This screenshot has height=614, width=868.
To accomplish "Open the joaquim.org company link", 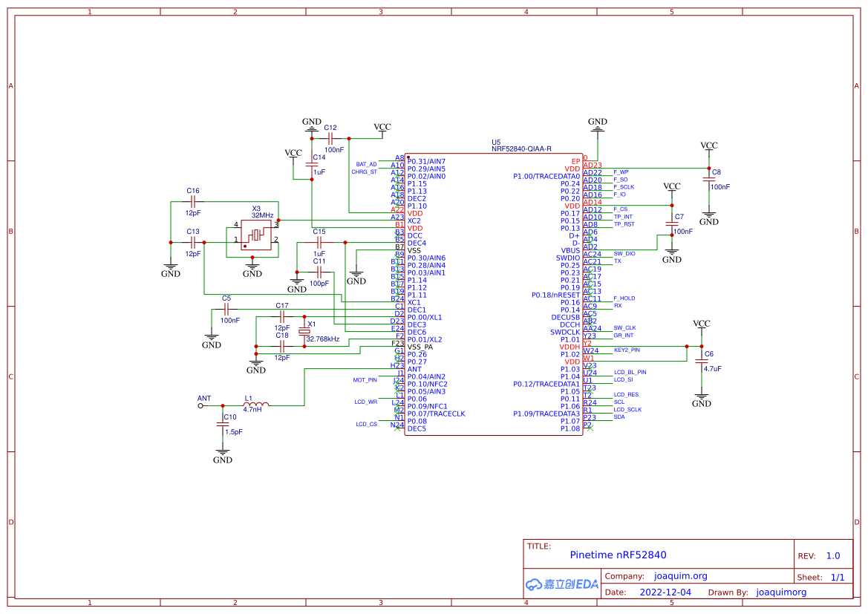I will [x=680, y=576].
